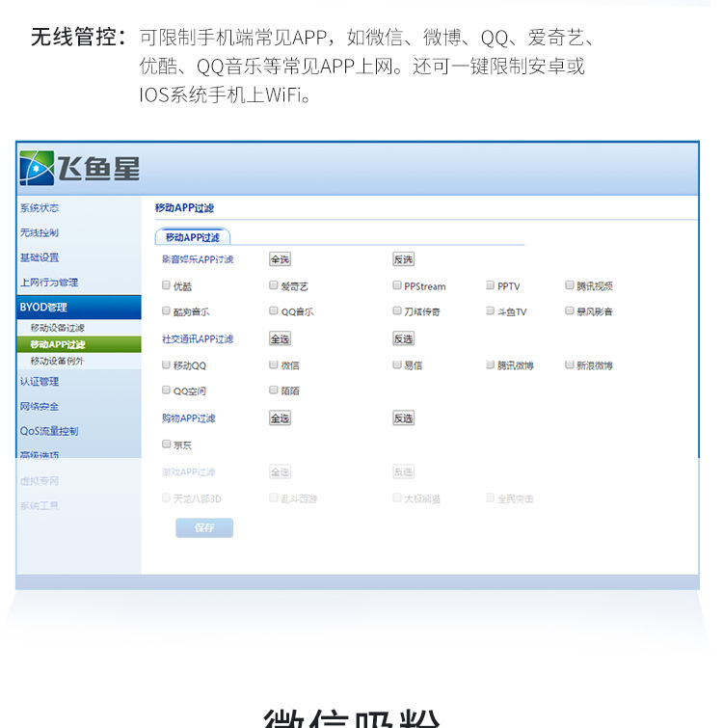The width and height of the screenshot is (723, 728).
Task: Check the 移动QQ checkbox
Action: 166,364
